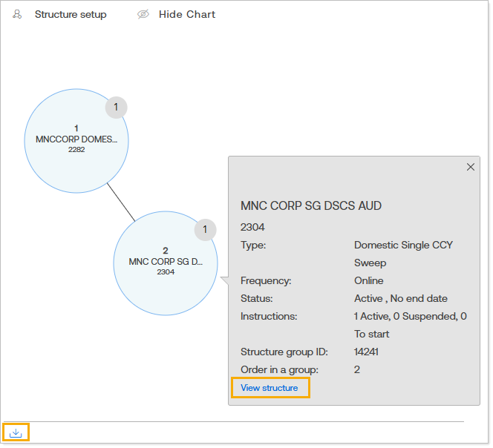Click the connector line between the nodes

tap(120, 202)
